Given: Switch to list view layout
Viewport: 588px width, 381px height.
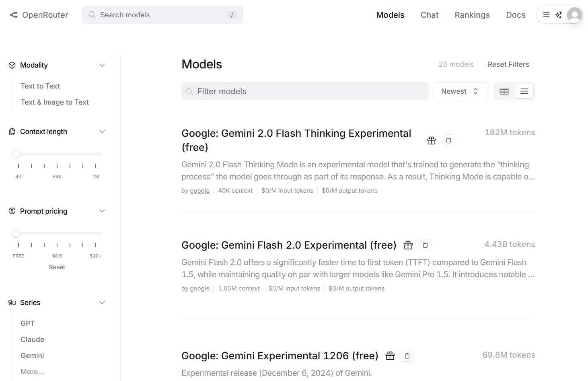Looking at the screenshot, I should [x=524, y=91].
